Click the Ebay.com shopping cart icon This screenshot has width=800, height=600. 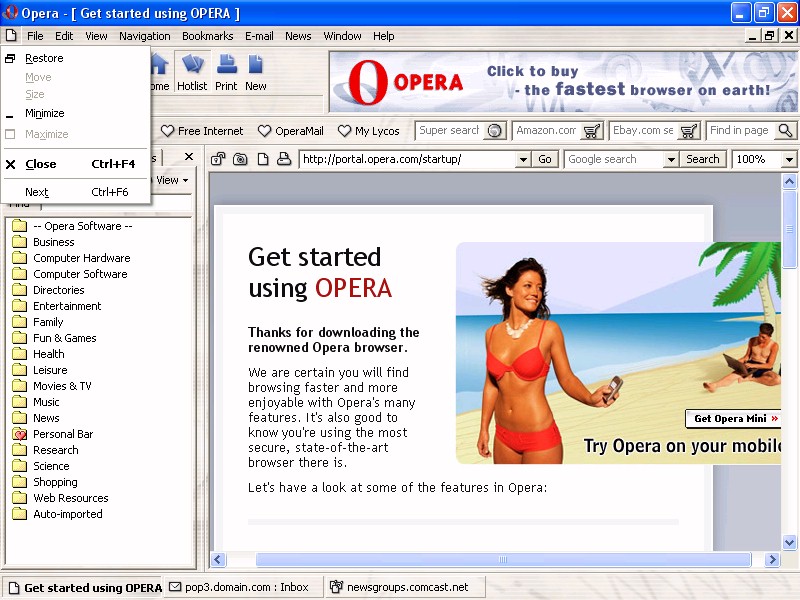[689, 131]
